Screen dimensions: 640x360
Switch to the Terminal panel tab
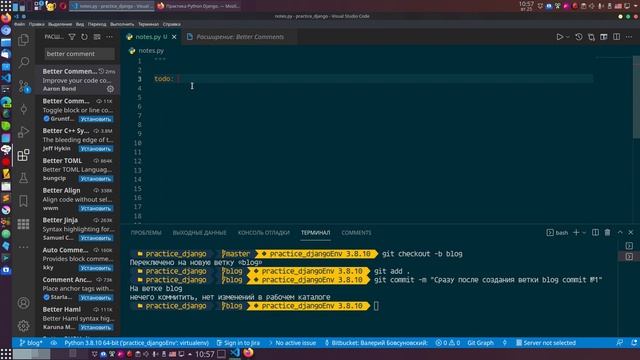click(x=316, y=233)
